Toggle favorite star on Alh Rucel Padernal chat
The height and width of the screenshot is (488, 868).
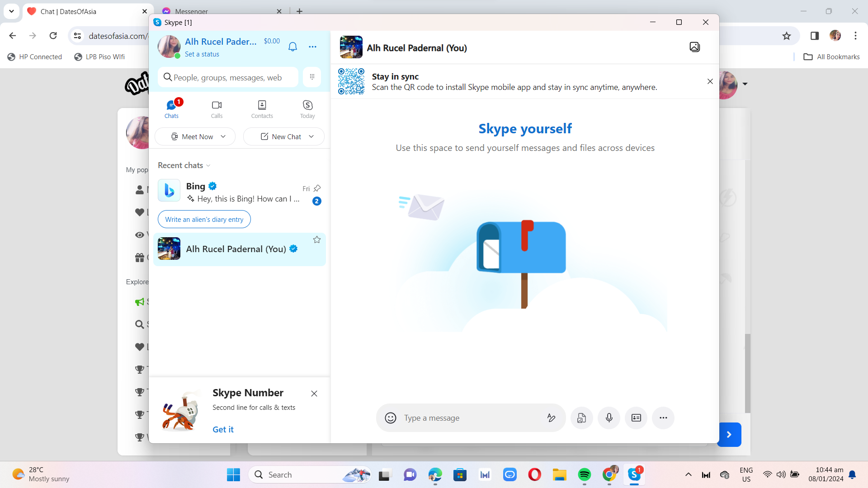tap(317, 239)
